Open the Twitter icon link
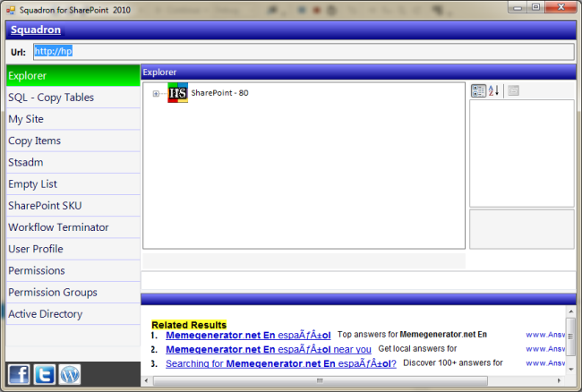This screenshot has width=582, height=392. click(x=45, y=374)
